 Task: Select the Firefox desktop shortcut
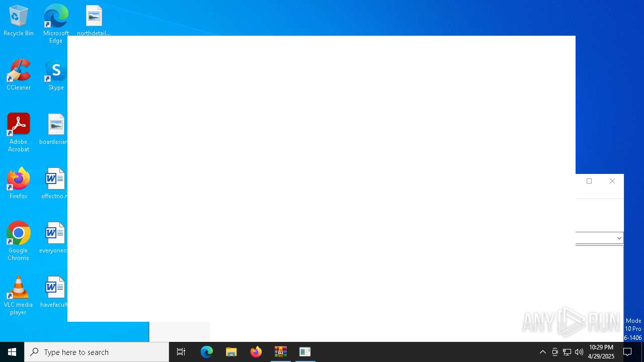click(x=19, y=184)
